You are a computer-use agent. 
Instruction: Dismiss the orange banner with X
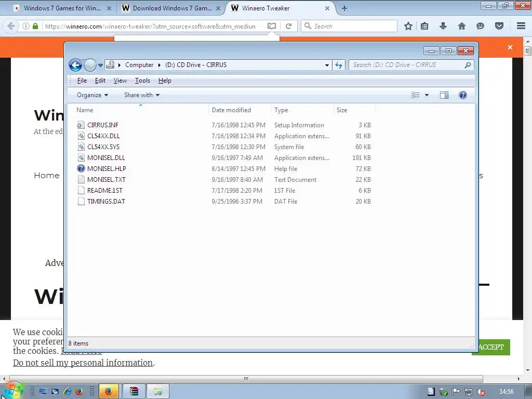(x=510, y=47)
